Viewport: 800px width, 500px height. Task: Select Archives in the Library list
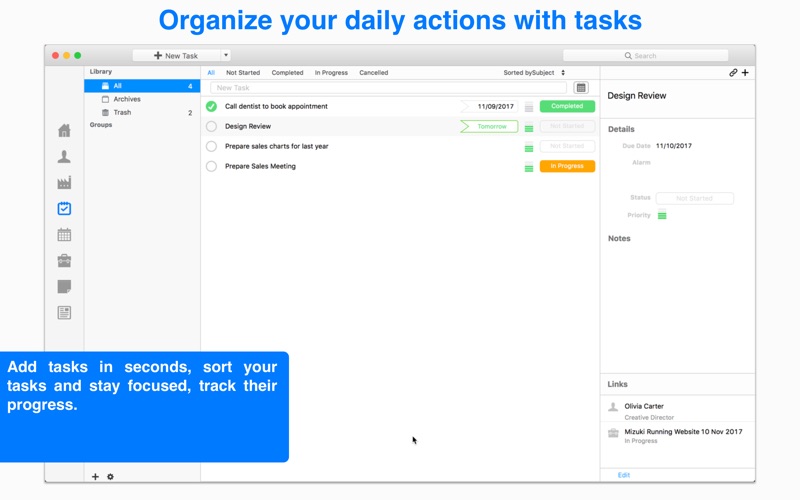coord(142,99)
